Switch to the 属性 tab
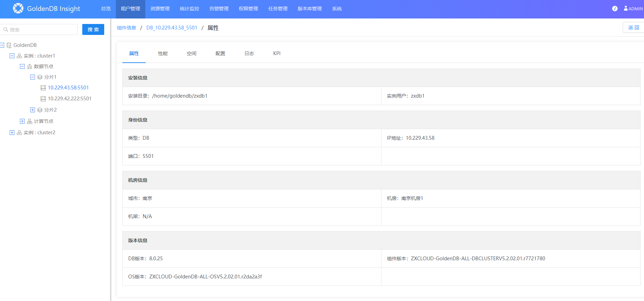This screenshot has height=301, width=644. [x=134, y=53]
